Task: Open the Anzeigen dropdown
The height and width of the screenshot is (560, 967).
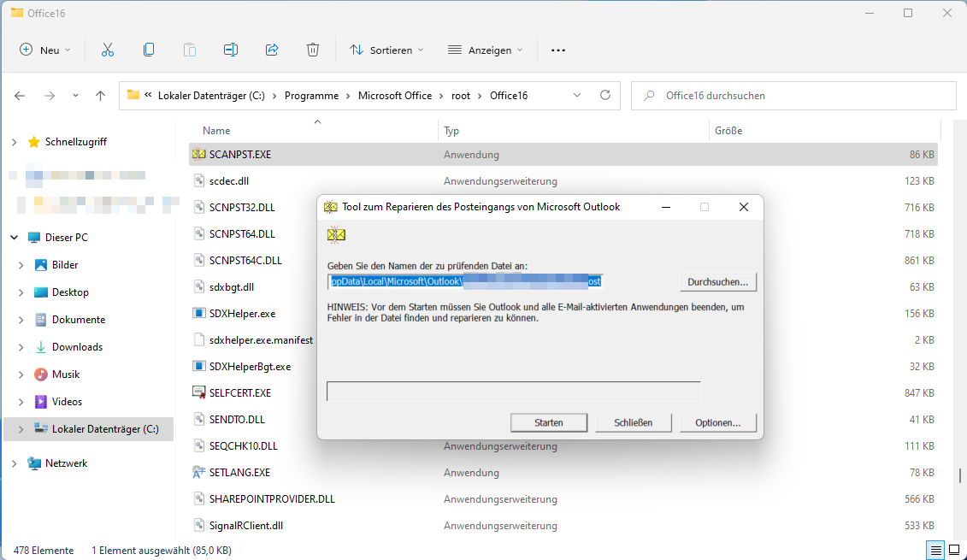Action: click(486, 50)
